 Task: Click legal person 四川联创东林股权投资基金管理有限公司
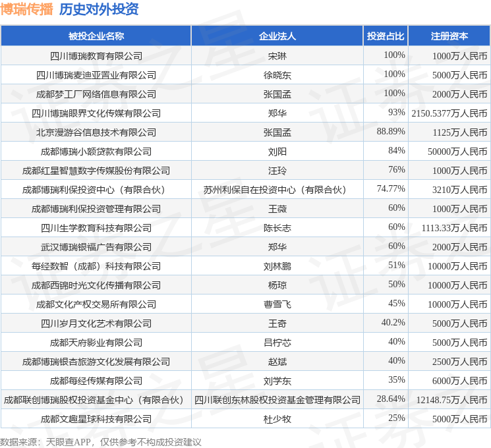coord(277,400)
